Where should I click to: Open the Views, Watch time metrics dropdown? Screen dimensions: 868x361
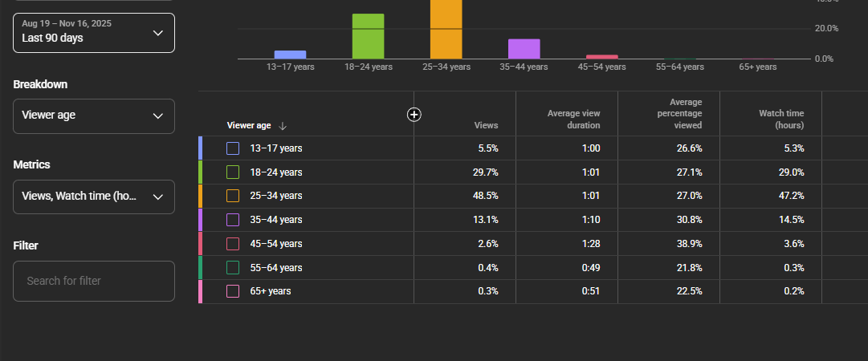coord(94,197)
